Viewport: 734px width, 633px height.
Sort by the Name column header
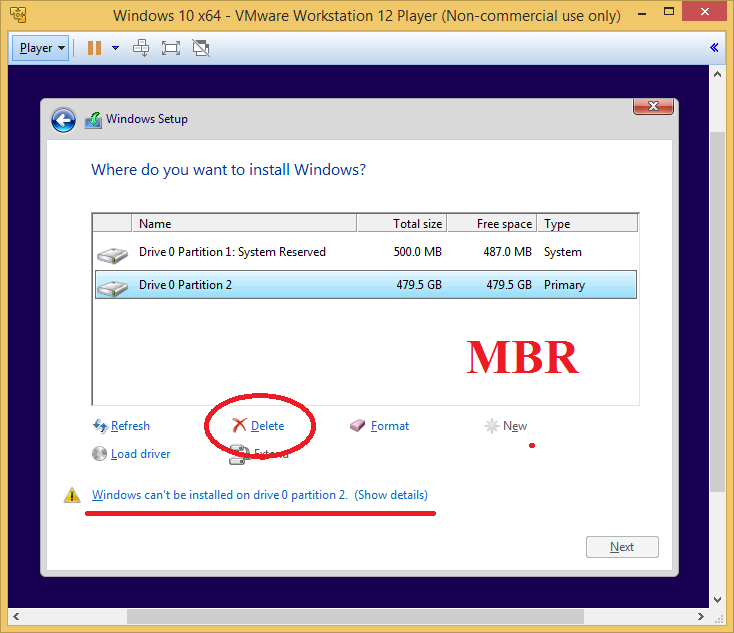pyautogui.click(x=244, y=223)
